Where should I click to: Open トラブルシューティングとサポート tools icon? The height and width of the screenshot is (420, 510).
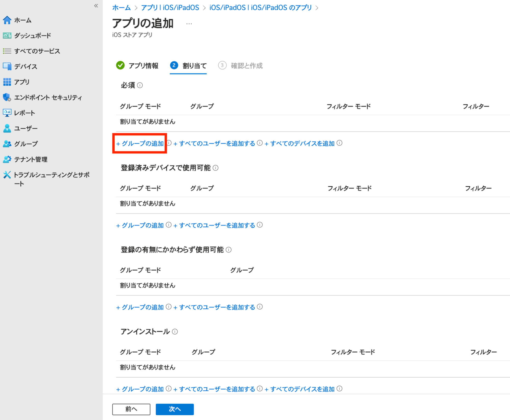(7, 175)
